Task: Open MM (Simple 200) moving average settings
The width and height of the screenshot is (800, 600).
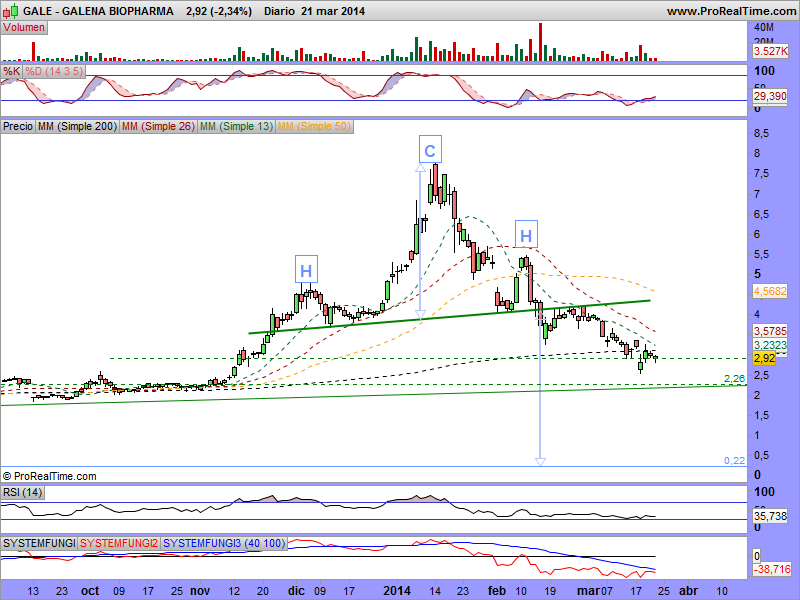Action: 77,126
